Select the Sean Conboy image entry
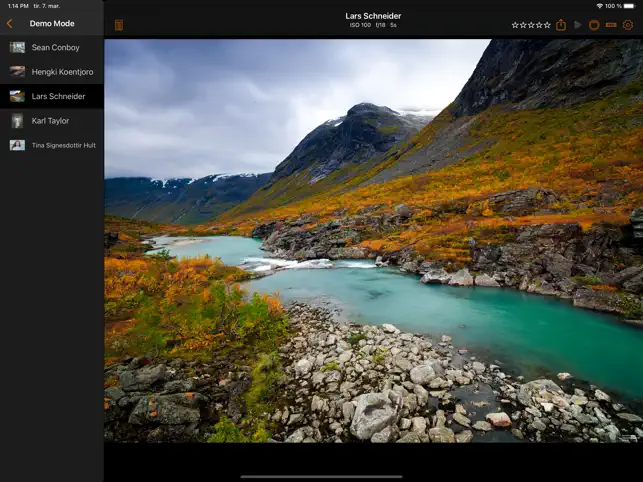The height and width of the screenshot is (482, 643). pos(52,48)
